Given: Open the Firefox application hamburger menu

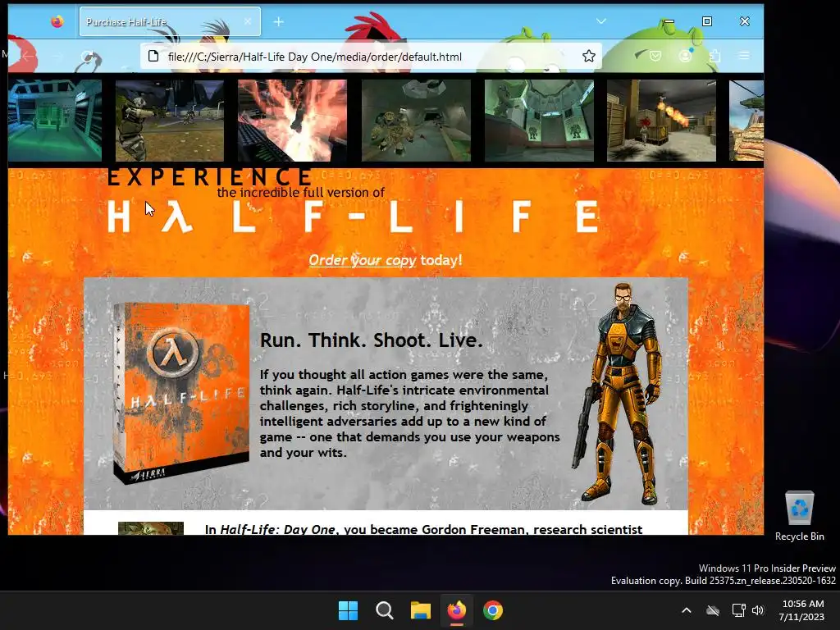Looking at the screenshot, I should coord(744,56).
